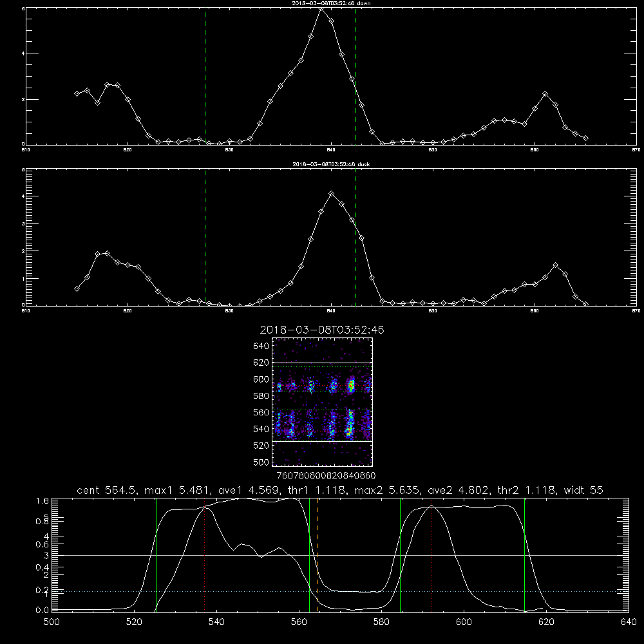The height and width of the screenshot is (644, 644).
Task: Click the red dotted line near 537 in bottom plot
Action: click(205, 554)
